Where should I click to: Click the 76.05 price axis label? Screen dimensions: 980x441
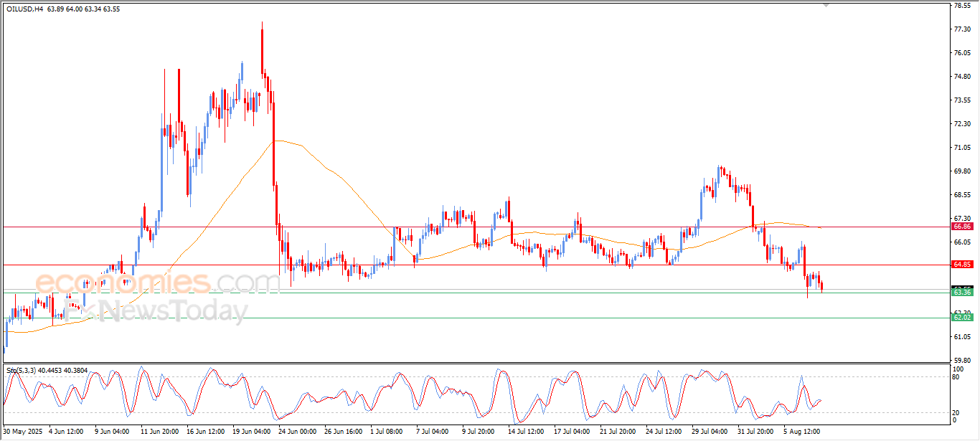[x=961, y=53]
